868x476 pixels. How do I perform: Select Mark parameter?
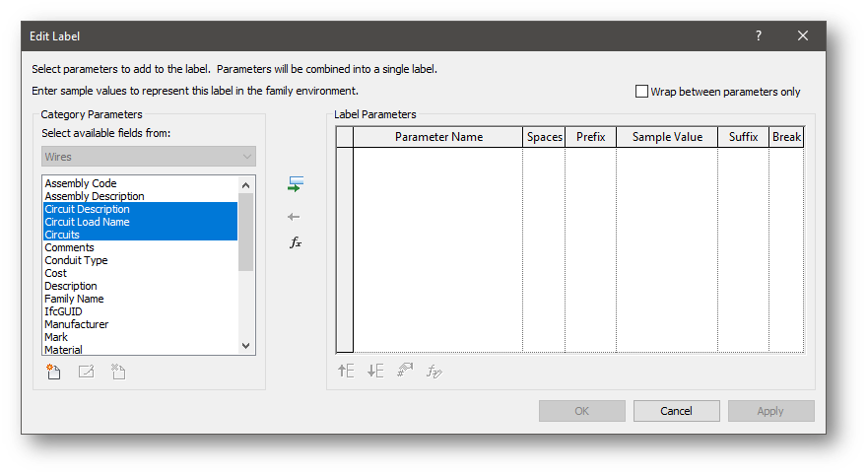pos(56,336)
